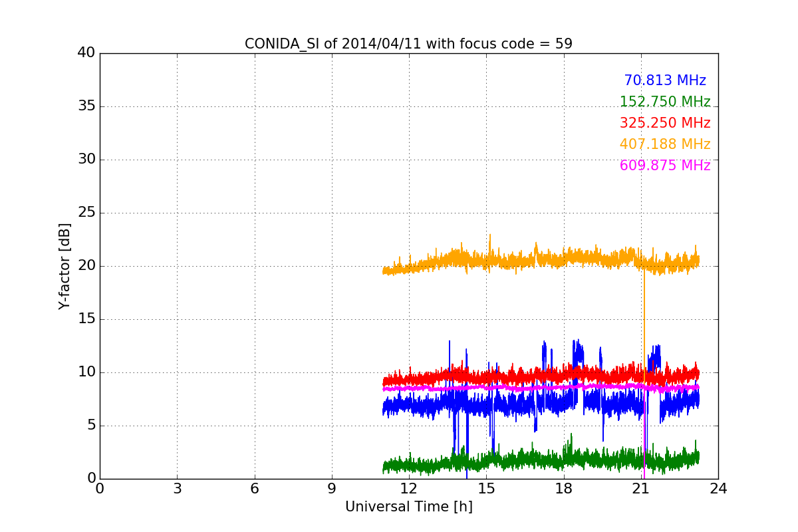Select the '70.813 MHz' legend label
798x532 pixels.
pyautogui.click(x=665, y=80)
